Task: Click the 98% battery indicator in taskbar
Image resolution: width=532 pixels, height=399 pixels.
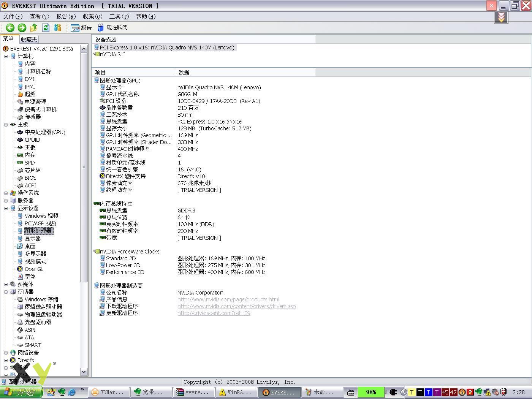Action: (x=371, y=392)
